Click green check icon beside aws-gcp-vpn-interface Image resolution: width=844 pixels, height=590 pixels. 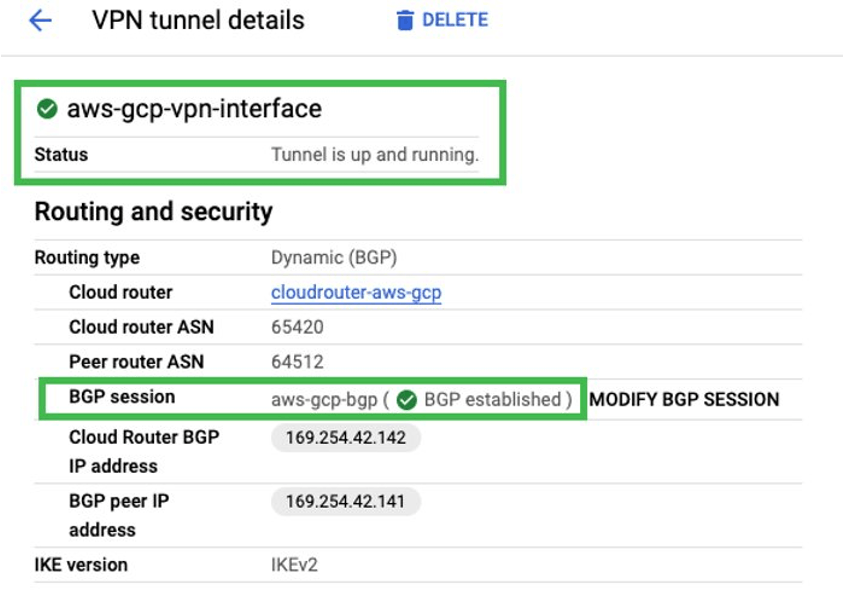click(x=46, y=109)
